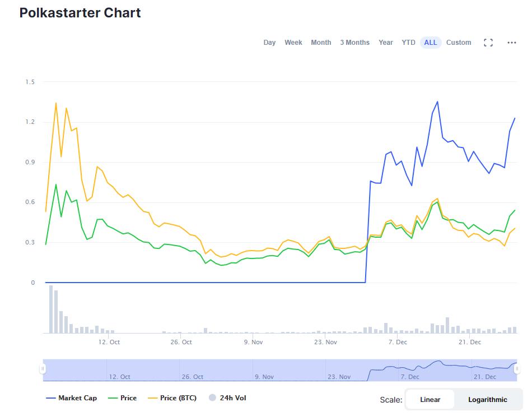532x416 pixels.
Task: Open the three-dot more options menu
Action: [x=512, y=43]
